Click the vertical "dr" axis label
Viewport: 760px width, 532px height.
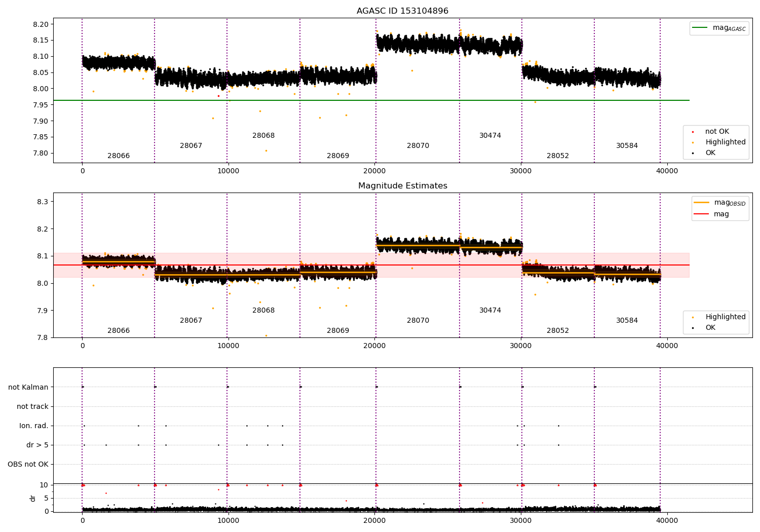[33, 498]
